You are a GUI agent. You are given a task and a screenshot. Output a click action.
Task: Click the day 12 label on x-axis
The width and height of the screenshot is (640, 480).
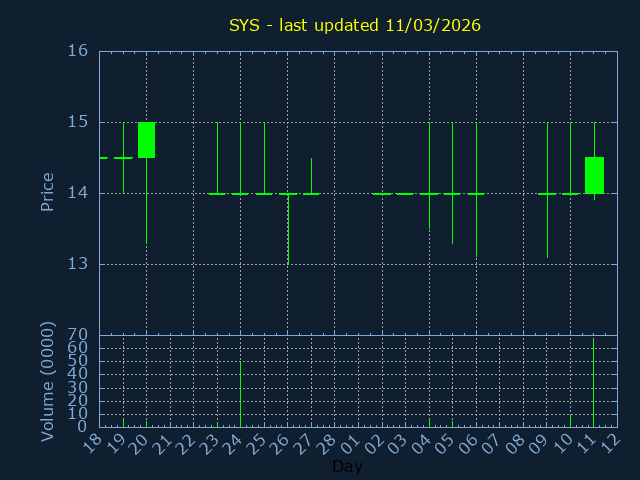coord(611,442)
